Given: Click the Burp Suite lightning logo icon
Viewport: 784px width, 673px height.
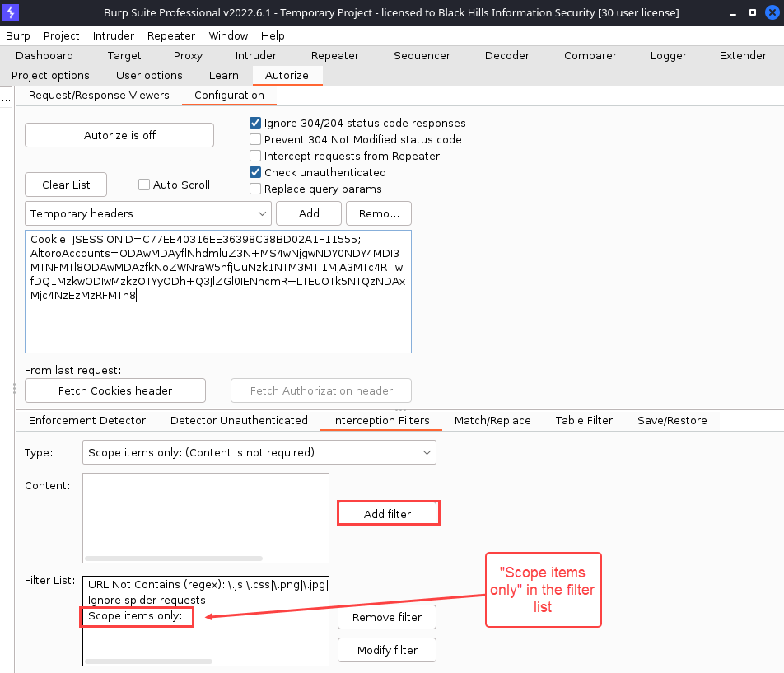Looking at the screenshot, I should pyautogui.click(x=12, y=13).
